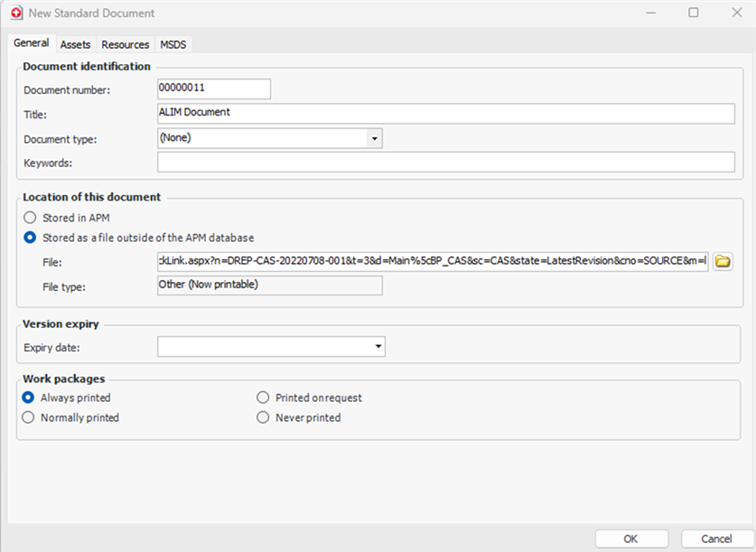
Task: Select the "Never printed" option
Action: (263, 417)
